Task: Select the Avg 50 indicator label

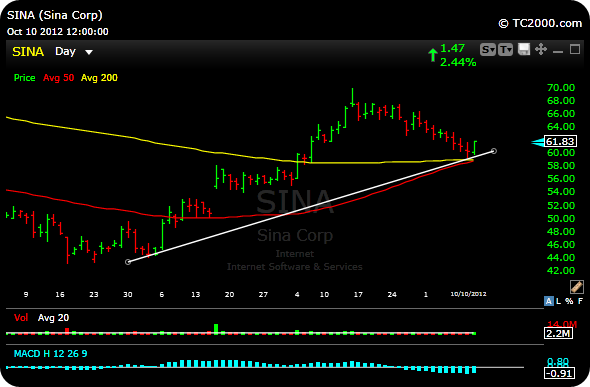Action: click(x=58, y=78)
